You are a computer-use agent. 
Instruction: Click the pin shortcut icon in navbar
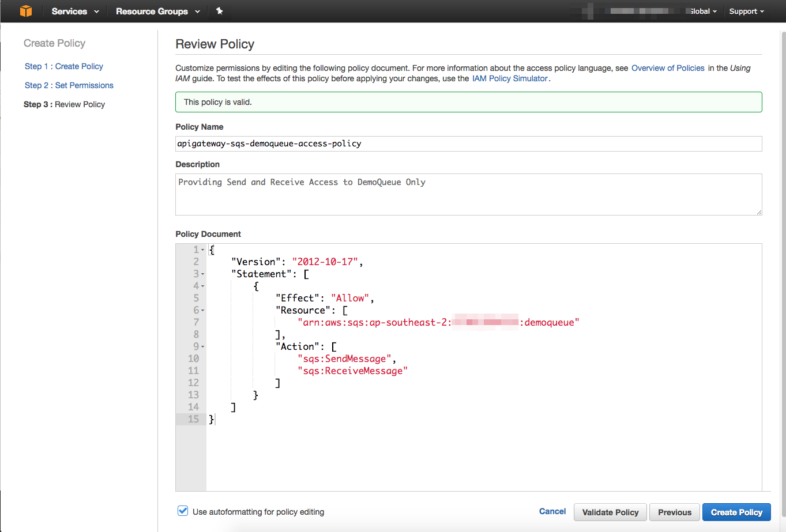219,11
